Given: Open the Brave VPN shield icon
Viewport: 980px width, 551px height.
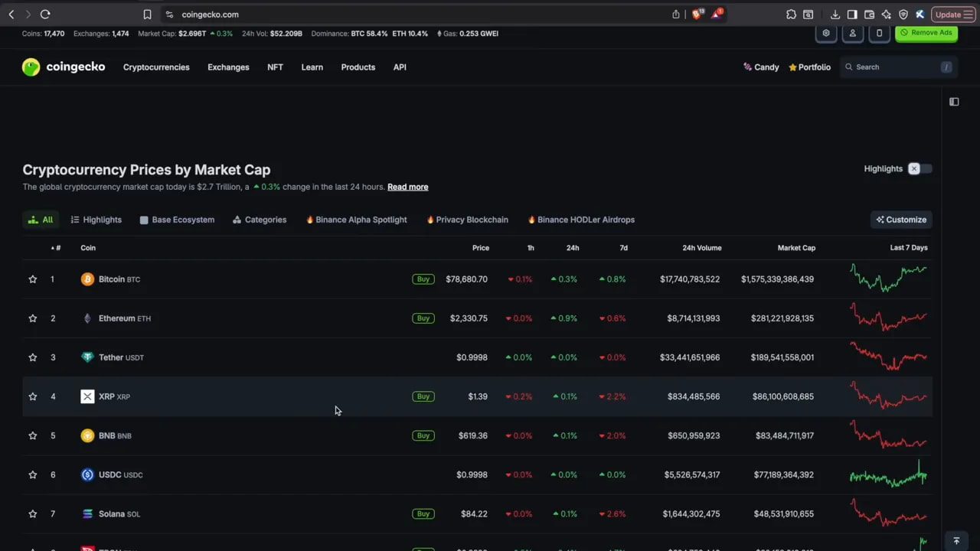Looking at the screenshot, I should pyautogui.click(x=903, y=15).
